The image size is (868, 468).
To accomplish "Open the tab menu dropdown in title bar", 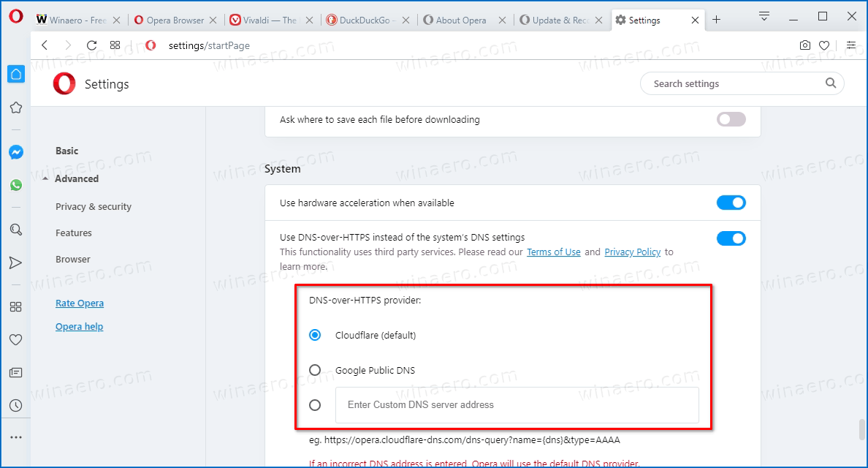I will point(764,16).
